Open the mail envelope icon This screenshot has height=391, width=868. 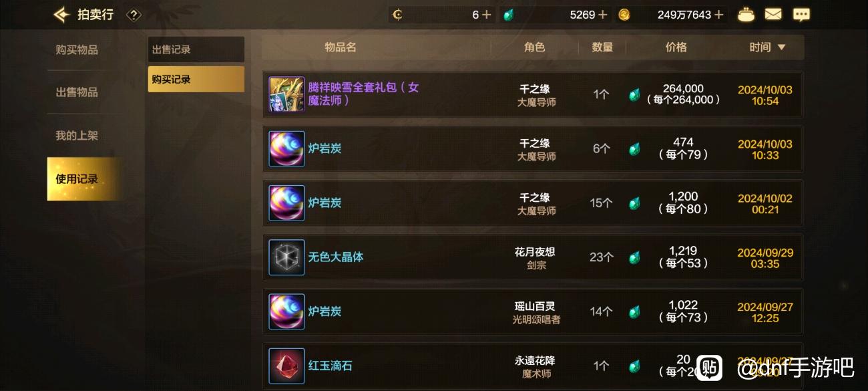[x=773, y=14]
